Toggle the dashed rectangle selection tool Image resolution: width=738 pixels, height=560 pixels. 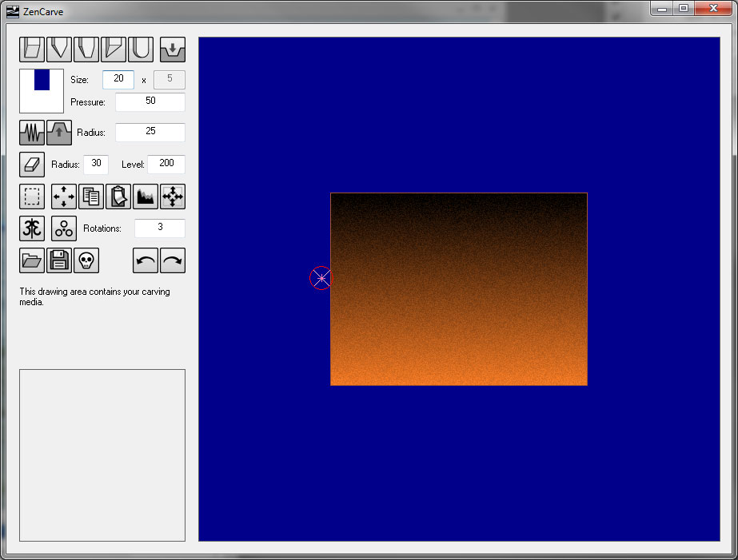(x=32, y=197)
